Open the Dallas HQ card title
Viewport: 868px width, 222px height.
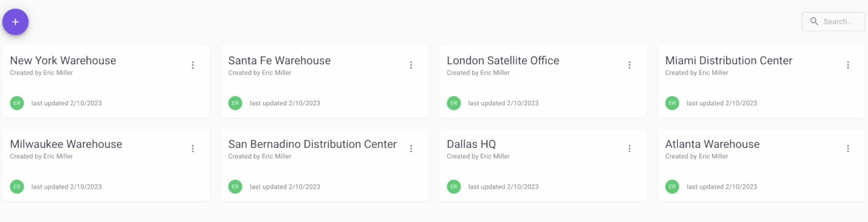pyautogui.click(x=471, y=144)
